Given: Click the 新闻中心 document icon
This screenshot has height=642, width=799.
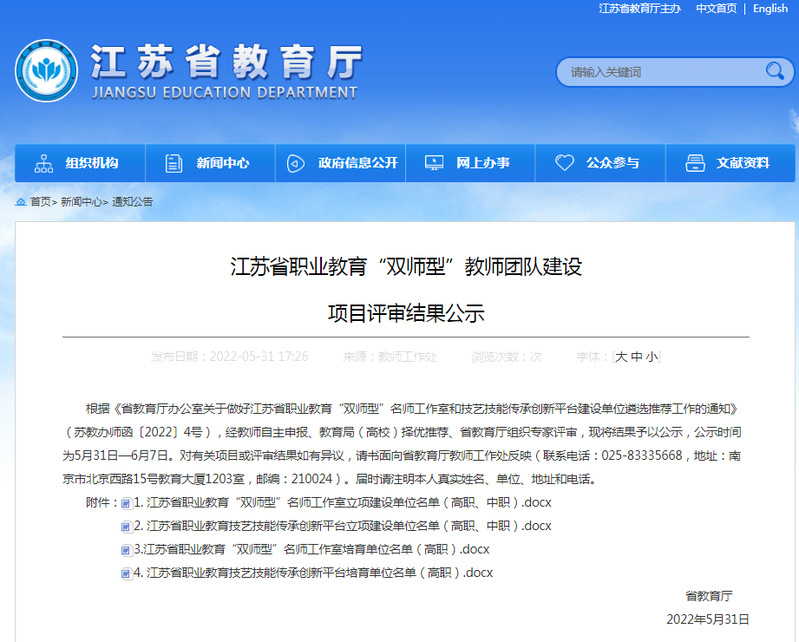Looking at the screenshot, I should click(x=174, y=163).
